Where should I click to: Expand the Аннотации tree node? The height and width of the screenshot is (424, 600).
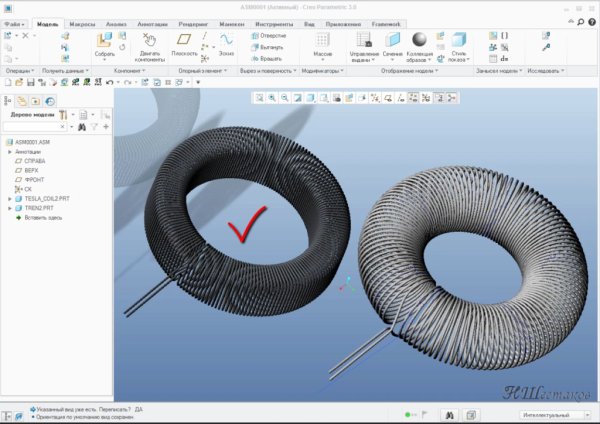pos(10,152)
